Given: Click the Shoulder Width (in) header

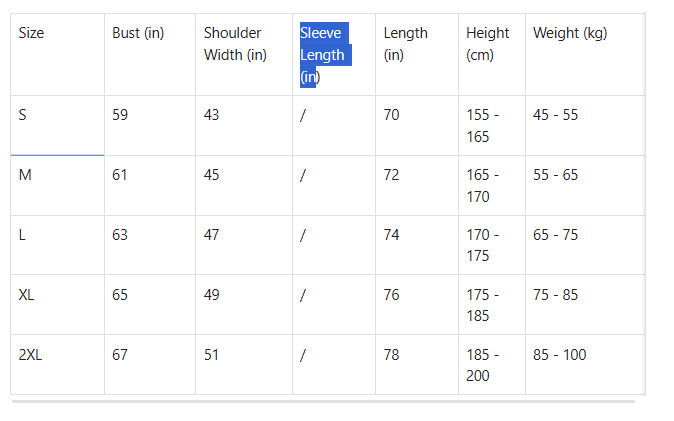Looking at the screenshot, I should point(235,44).
